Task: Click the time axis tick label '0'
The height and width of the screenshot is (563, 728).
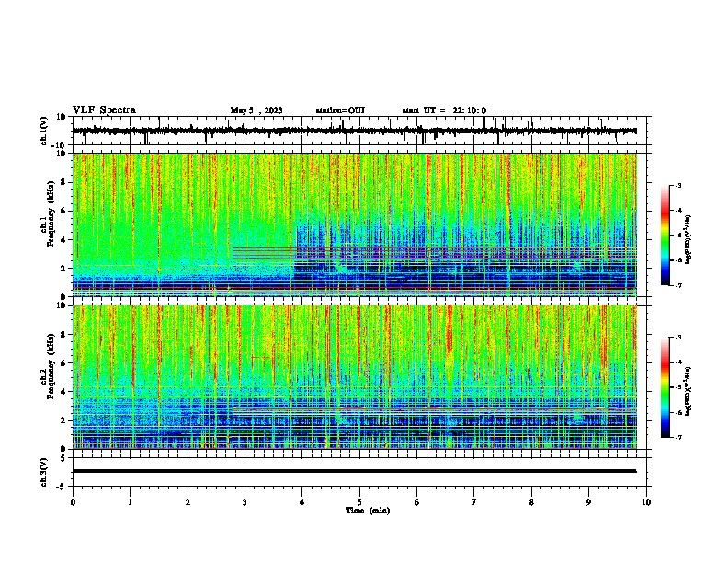Action: (x=73, y=502)
